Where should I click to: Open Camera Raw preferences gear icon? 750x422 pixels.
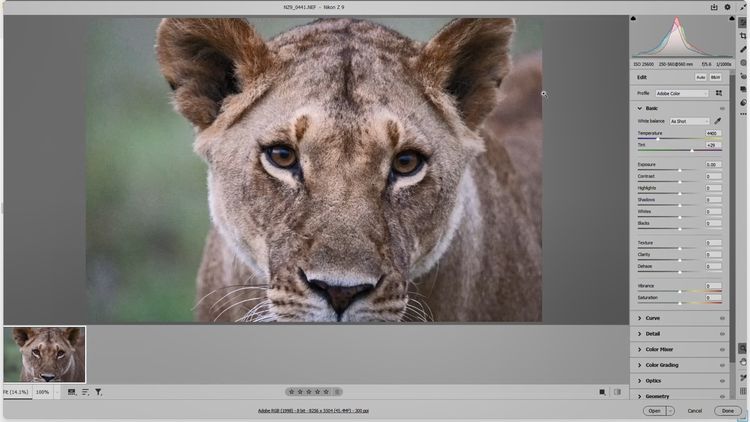point(729,6)
